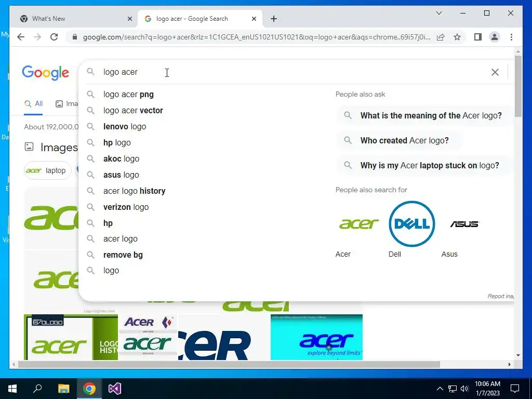Select the akoc logo suggestion
532x399 pixels.
coord(121,159)
